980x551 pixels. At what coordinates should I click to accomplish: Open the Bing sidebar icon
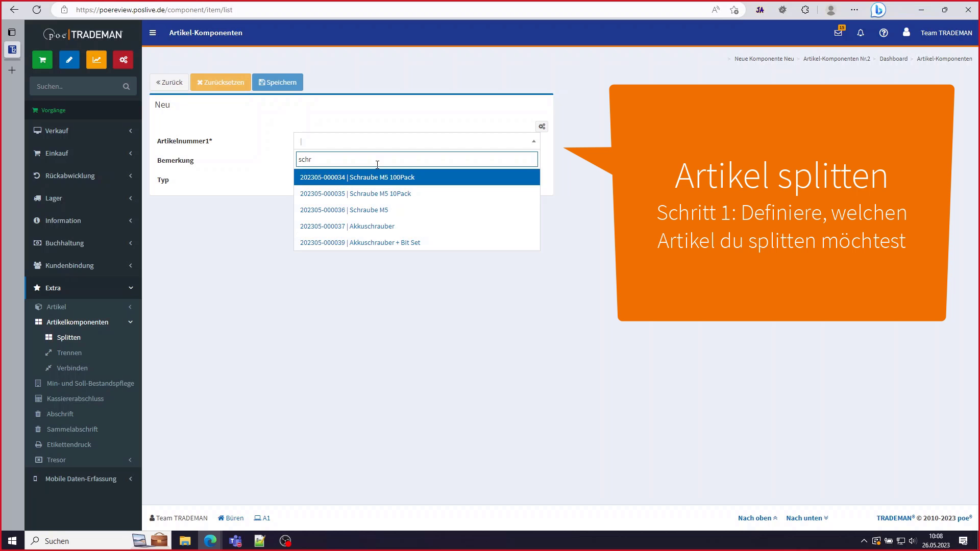878,10
